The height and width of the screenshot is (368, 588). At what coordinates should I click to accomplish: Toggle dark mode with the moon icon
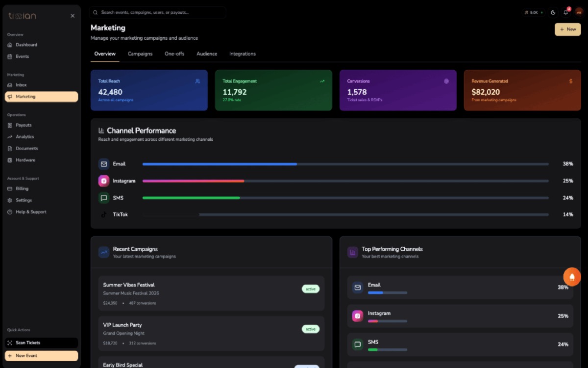coord(553,12)
